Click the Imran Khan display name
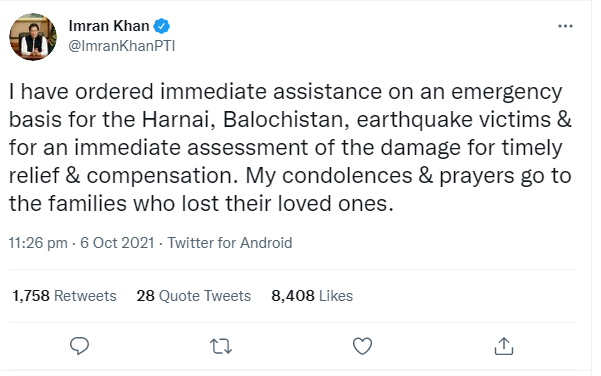The width and height of the screenshot is (601, 376). point(109,26)
